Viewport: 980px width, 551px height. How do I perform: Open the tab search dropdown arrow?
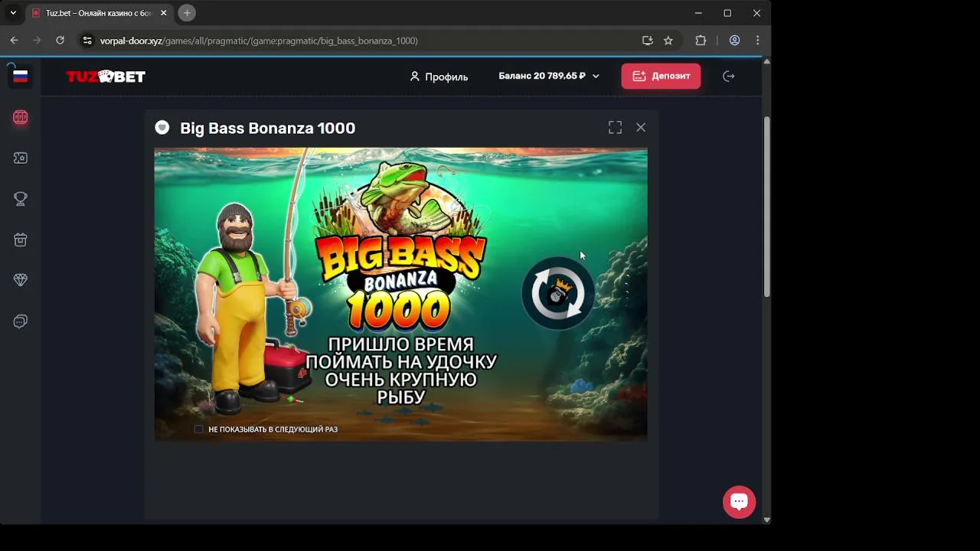pos(13,13)
